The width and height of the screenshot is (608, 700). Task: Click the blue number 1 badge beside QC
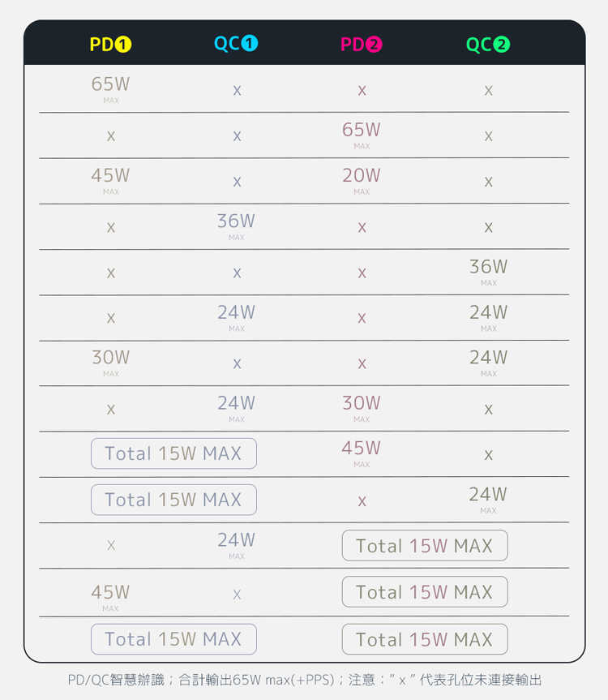click(x=250, y=44)
